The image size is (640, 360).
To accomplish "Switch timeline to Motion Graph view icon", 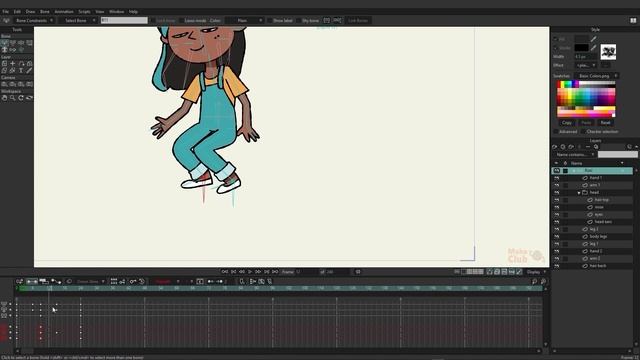I will [x=56, y=282].
